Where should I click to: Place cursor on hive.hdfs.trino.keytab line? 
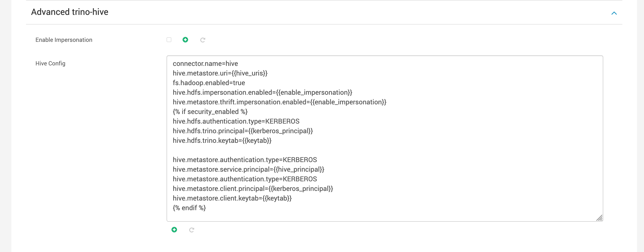click(222, 140)
